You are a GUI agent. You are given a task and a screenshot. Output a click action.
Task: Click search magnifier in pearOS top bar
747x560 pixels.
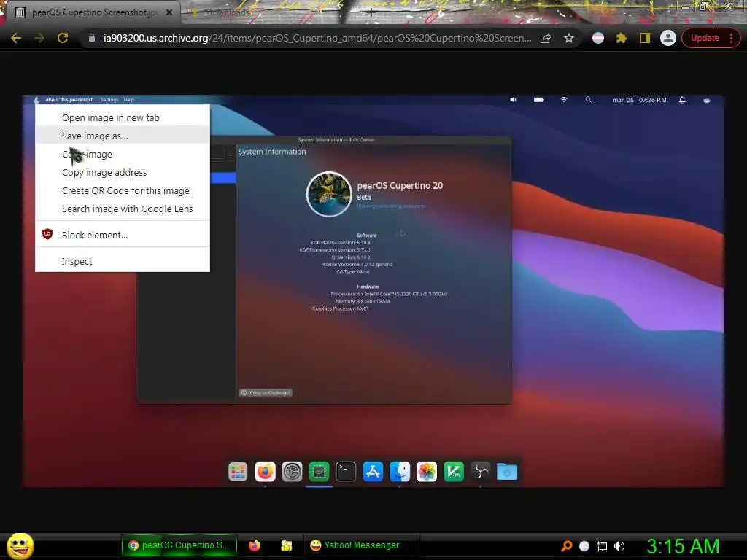point(589,99)
